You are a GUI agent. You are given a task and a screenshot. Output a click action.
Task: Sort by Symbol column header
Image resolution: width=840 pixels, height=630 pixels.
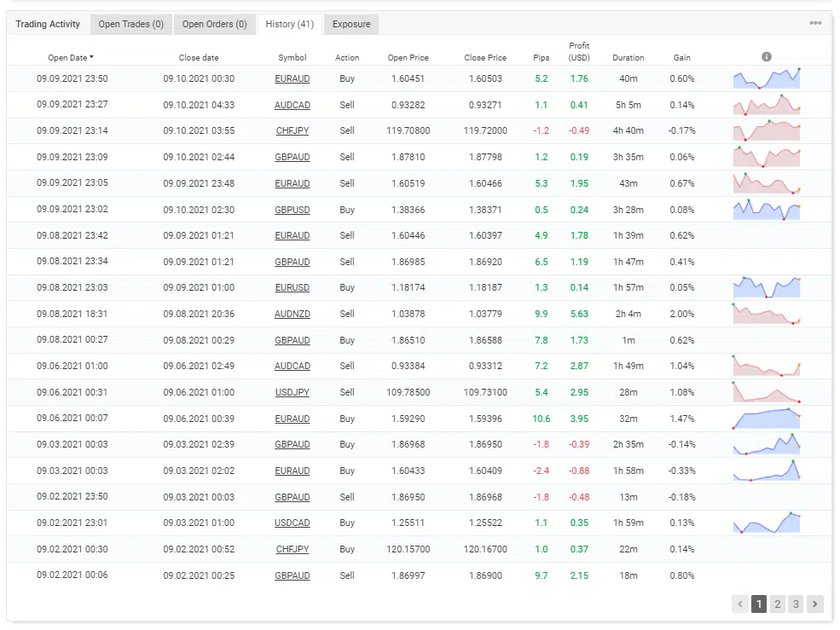293,58
